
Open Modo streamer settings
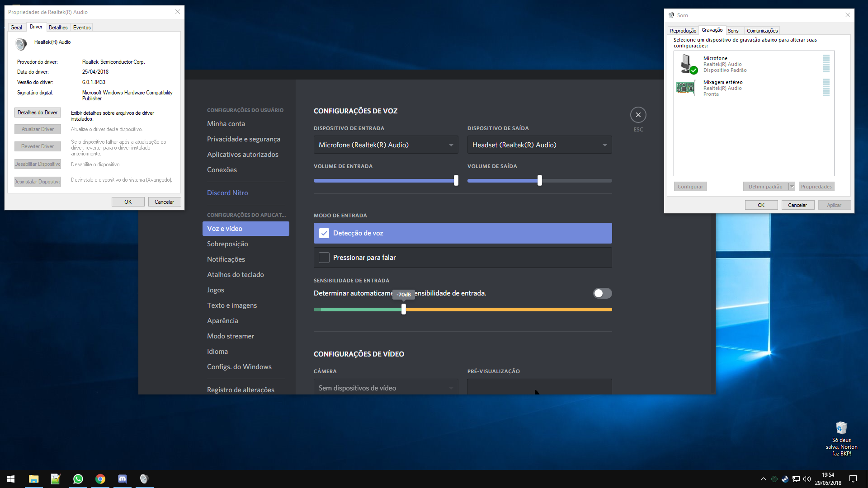(x=245, y=336)
